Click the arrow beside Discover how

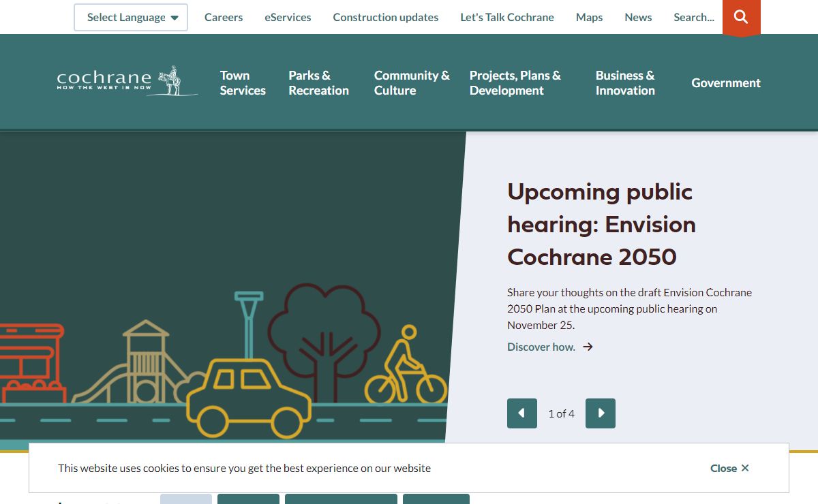click(x=588, y=347)
